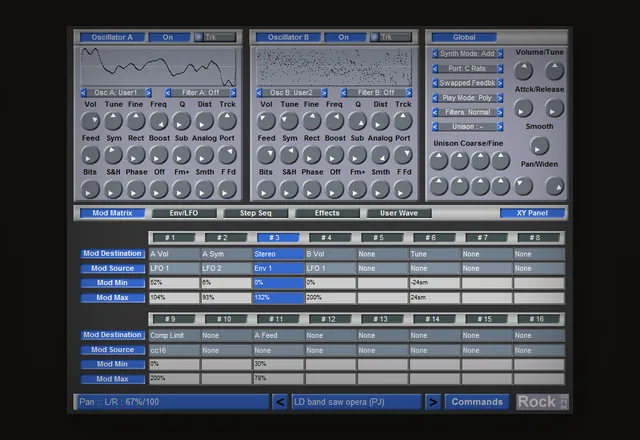
Task: Click left arrow of Unison selector
Action: pyautogui.click(x=435, y=127)
